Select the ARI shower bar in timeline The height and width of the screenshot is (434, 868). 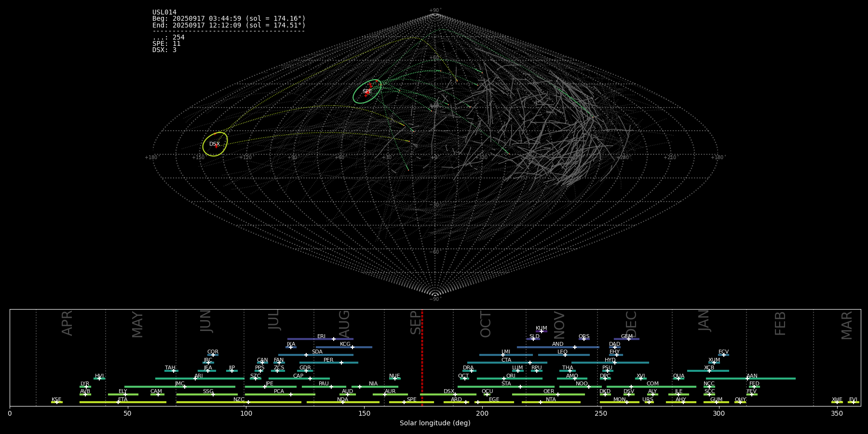[200, 379]
